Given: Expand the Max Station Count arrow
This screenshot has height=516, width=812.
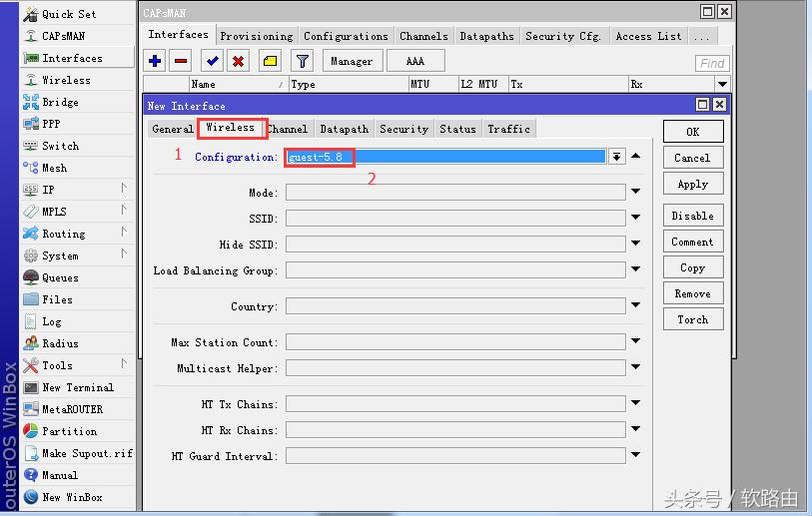Looking at the screenshot, I should point(636,341).
